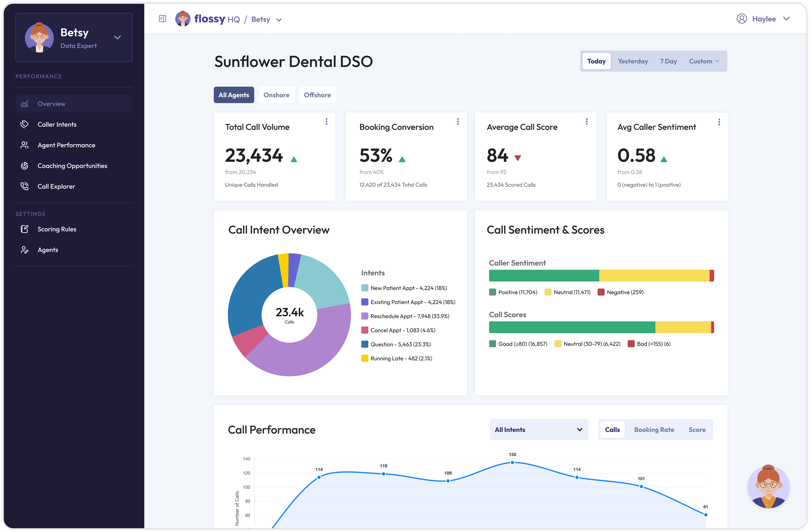Filter agents by Onshore
This screenshot has width=810, height=532.
(276, 95)
